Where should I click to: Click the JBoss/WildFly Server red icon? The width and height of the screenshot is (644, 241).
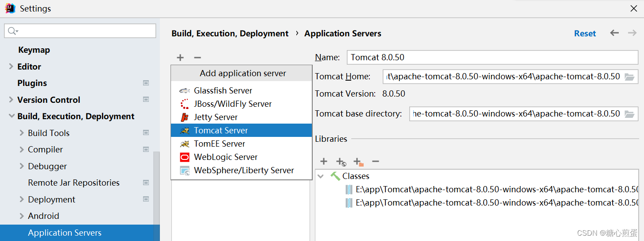point(185,104)
